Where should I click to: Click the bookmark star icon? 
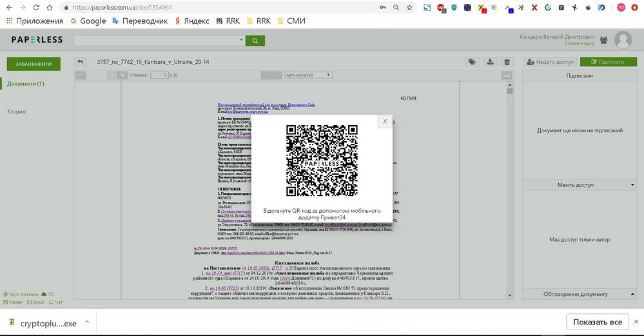click(409, 7)
